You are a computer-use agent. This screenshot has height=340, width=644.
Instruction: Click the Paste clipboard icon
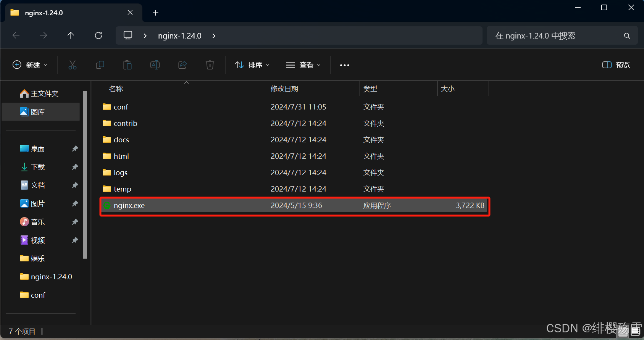[x=127, y=65]
